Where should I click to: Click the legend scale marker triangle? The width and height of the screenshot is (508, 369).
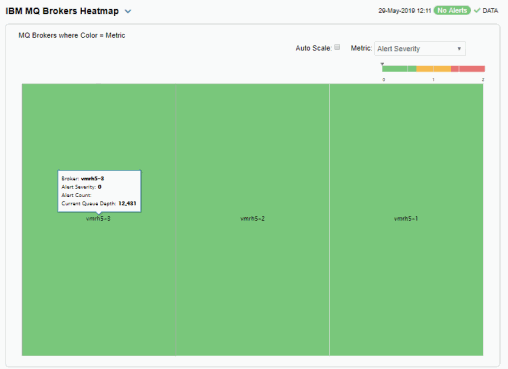[382, 64]
